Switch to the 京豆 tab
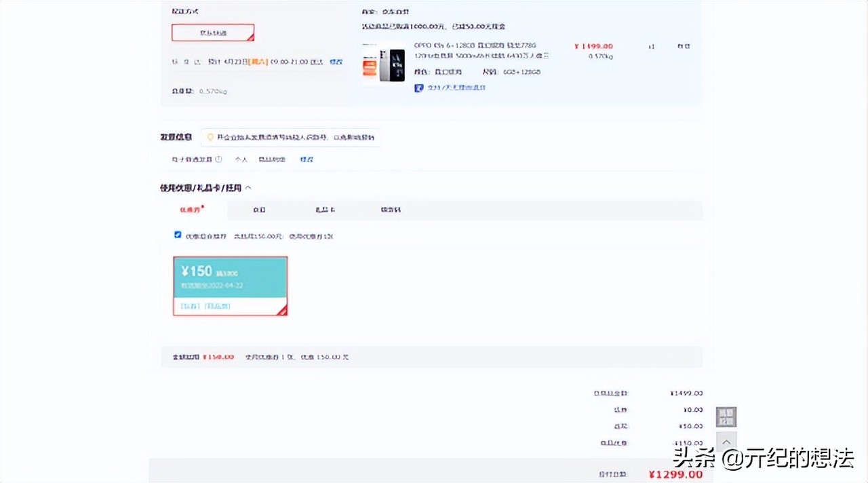This screenshot has width=868, height=483. pos(258,210)
